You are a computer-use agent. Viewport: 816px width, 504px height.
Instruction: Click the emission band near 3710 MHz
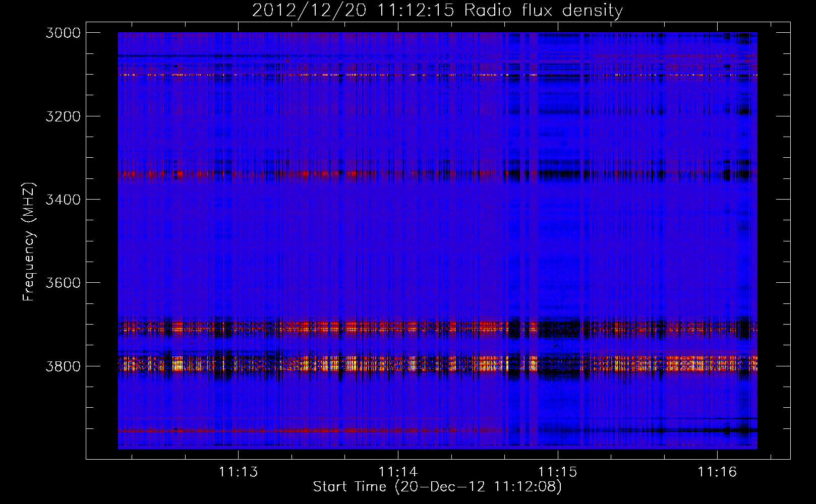(437, 328)
